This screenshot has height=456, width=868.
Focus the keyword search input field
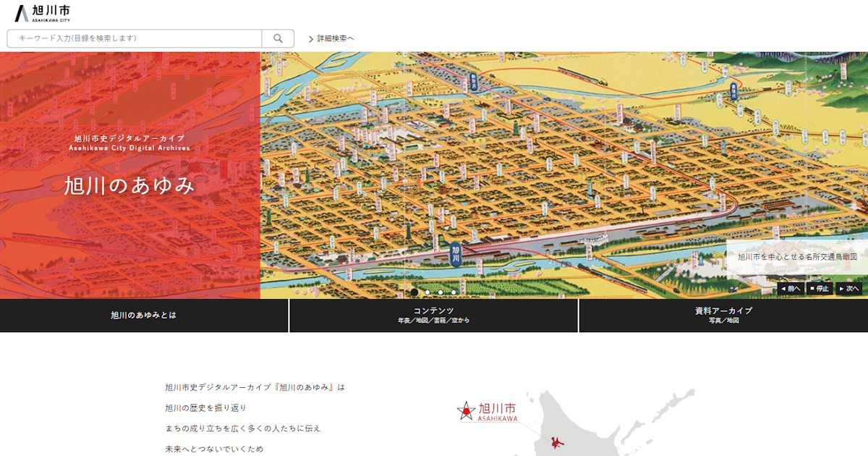pos(135,38)
